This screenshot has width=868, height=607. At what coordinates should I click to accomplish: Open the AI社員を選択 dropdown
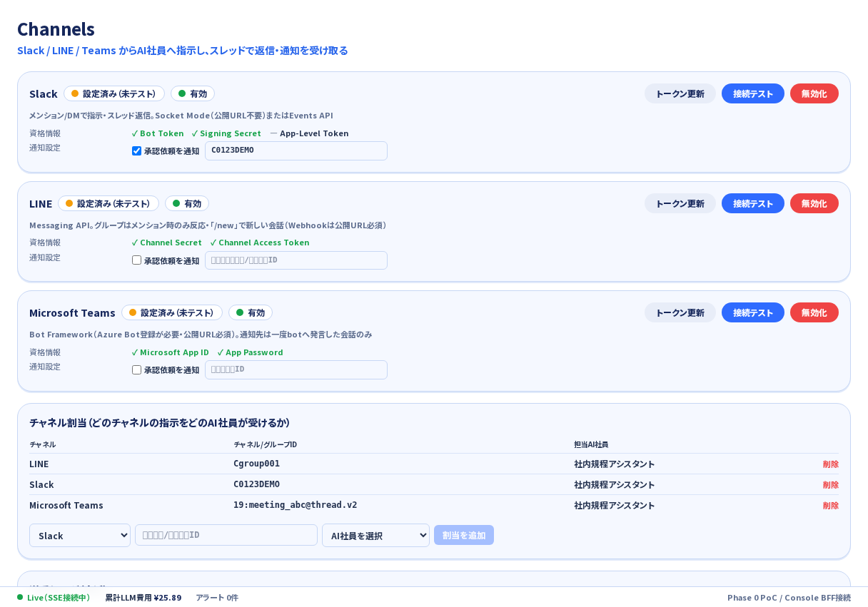pyautogui.click(x=375, y=536)
